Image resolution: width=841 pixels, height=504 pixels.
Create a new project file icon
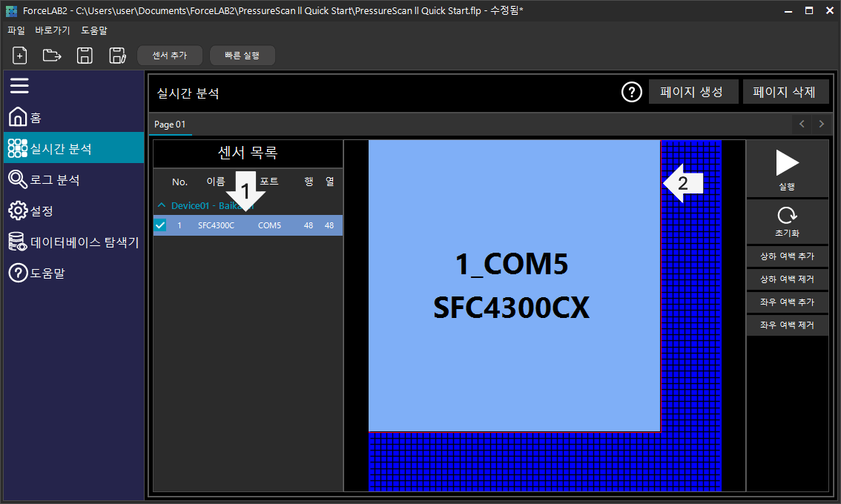(x=20, y=56)
